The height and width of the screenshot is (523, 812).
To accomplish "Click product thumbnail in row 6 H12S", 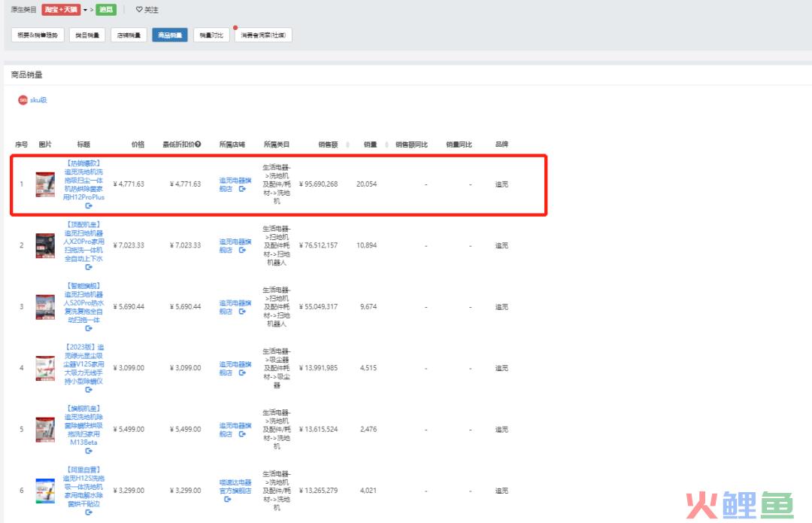I will pyautogui.click(x=45, y=491).
